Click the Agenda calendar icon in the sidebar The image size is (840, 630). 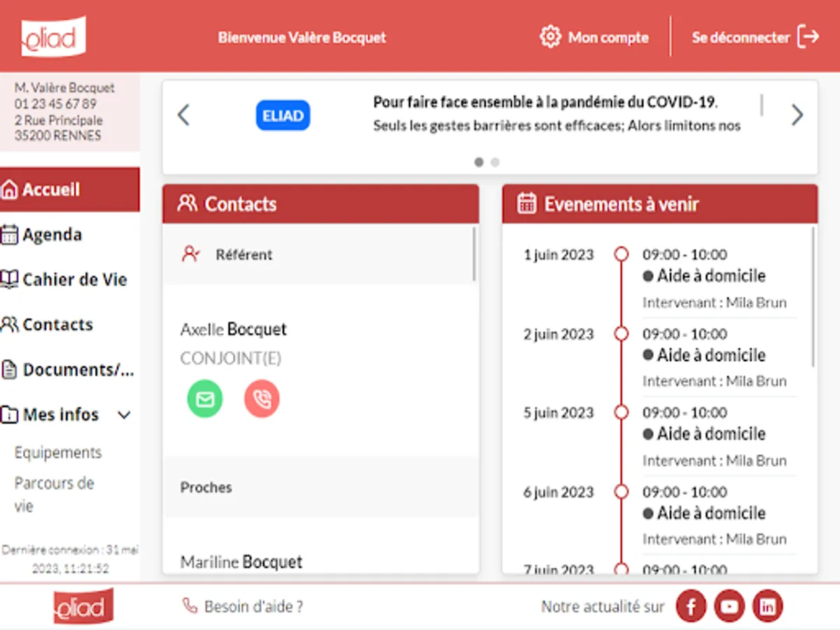9,234
